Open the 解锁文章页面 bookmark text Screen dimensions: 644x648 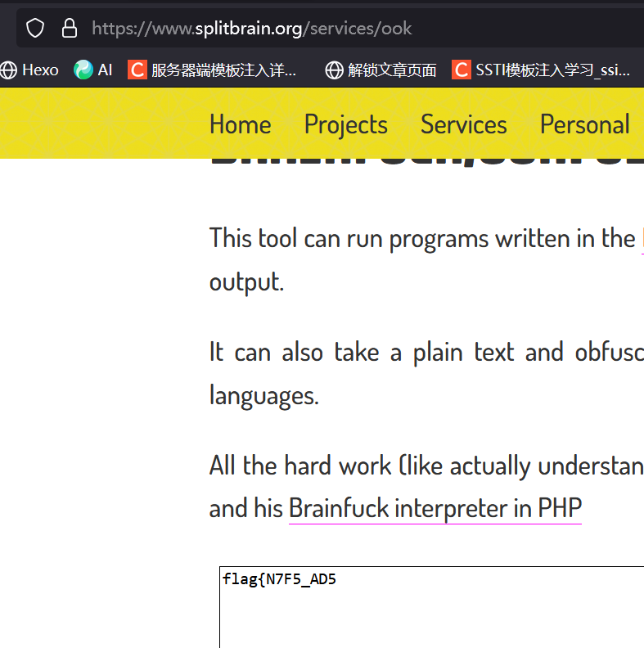click(x=392, y=70)
